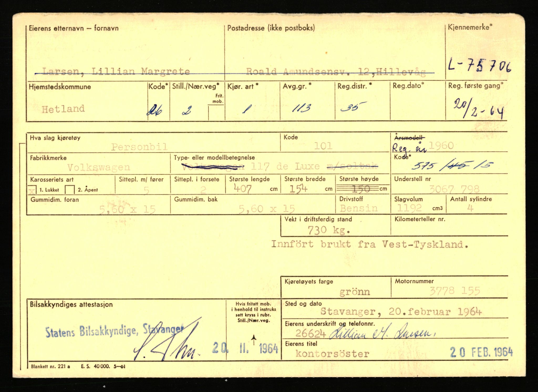This screenshot has height=392, width=538.
Task: Click the cylinder count 4
Action: pos(470,208)
